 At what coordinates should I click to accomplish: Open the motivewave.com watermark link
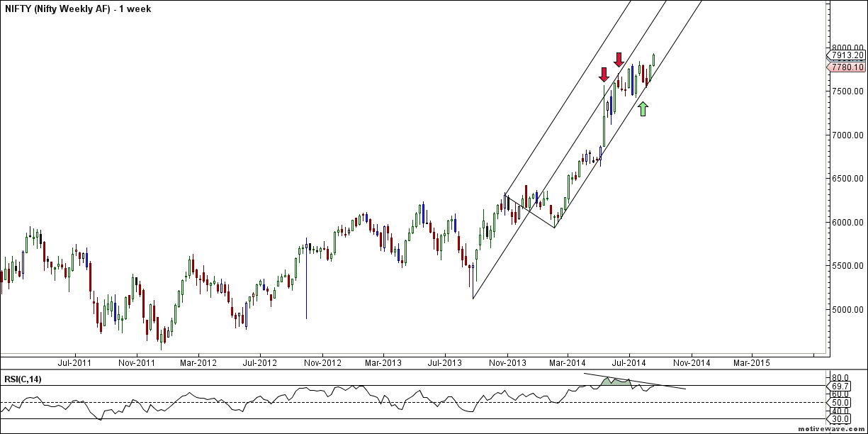[x=831, y=430]
